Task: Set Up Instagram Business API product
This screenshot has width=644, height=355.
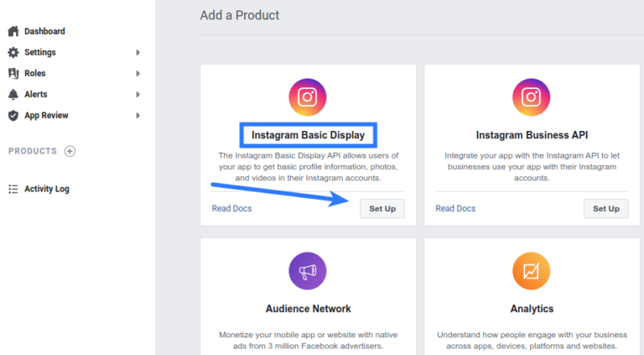Action: tap(605, 208)
